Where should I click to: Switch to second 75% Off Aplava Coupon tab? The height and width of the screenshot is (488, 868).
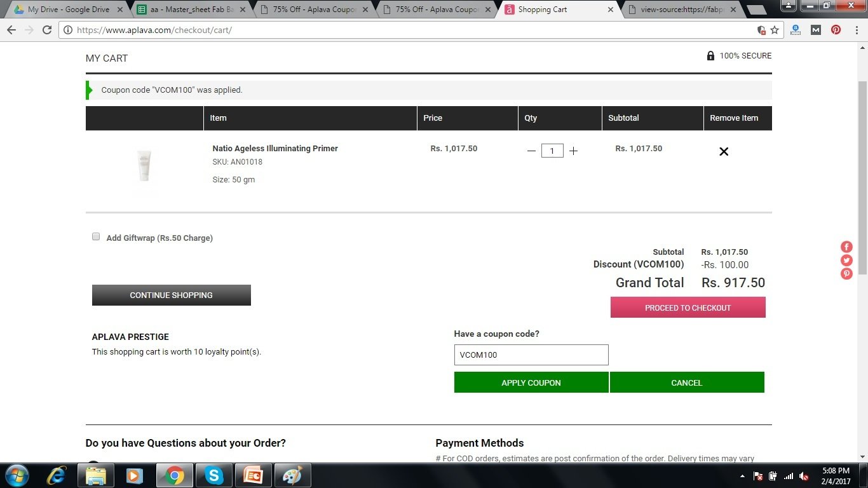pos(436,10)
